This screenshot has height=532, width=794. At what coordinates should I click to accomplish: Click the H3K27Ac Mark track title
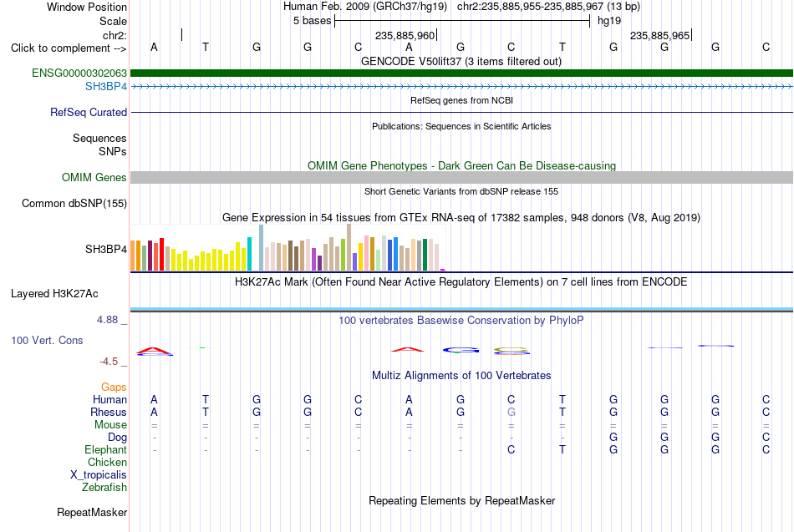pyautogui.click(x=461, y=282)
